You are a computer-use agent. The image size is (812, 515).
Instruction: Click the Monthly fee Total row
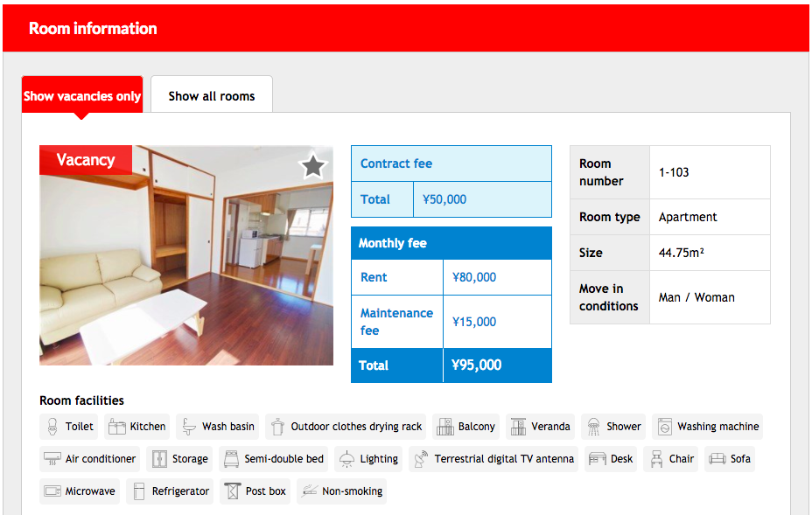tap(451, 365)
